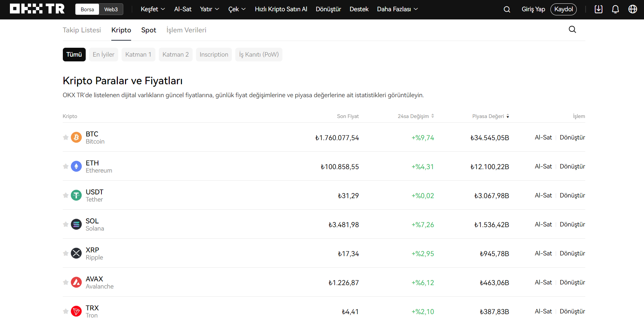Add BTC to watchlist with star

click(66, 137)
